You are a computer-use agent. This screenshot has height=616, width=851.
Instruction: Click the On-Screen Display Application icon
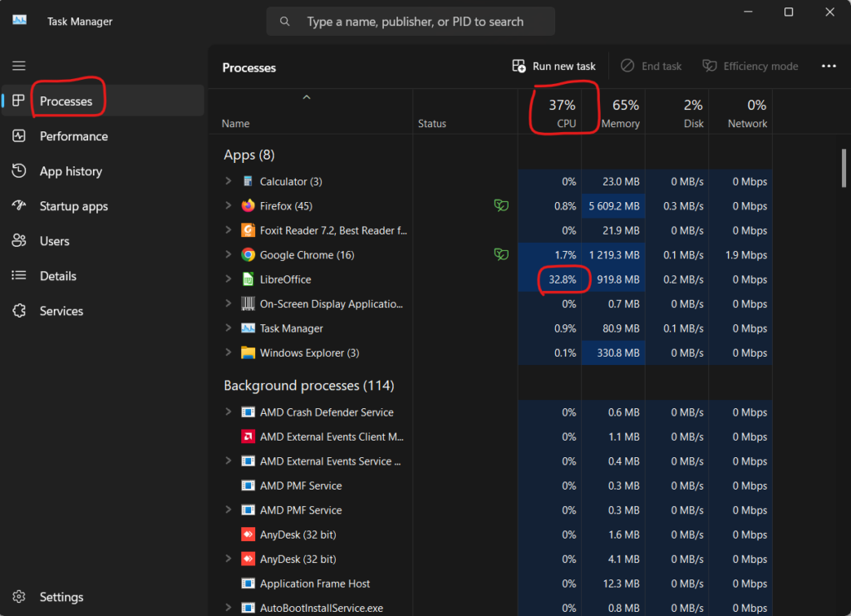pyautogui.click(x=248, y=303)
